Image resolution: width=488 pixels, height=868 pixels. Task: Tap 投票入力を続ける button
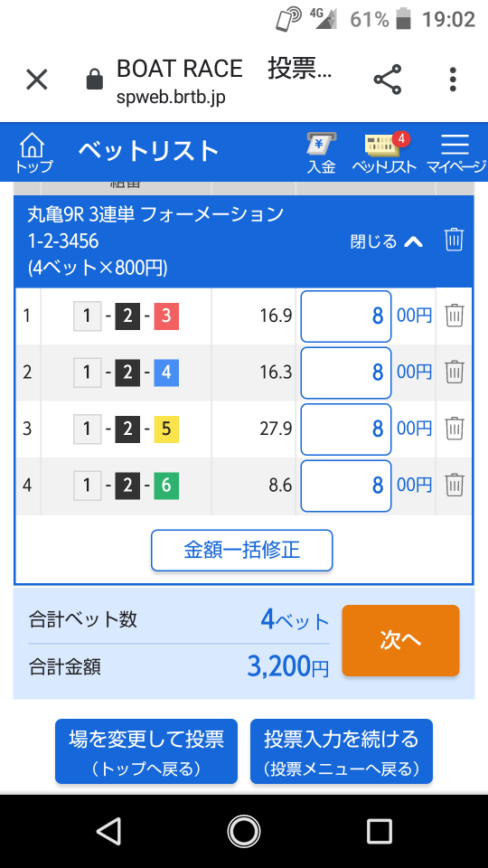pyautogui.click(x=342, y=751)
